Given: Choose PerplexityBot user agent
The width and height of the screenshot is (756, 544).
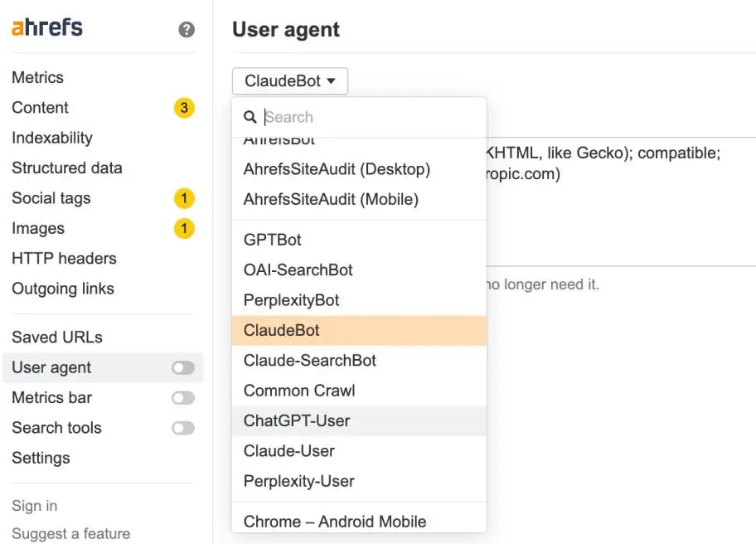Looking at the screenshot, I should click(359, 300).
